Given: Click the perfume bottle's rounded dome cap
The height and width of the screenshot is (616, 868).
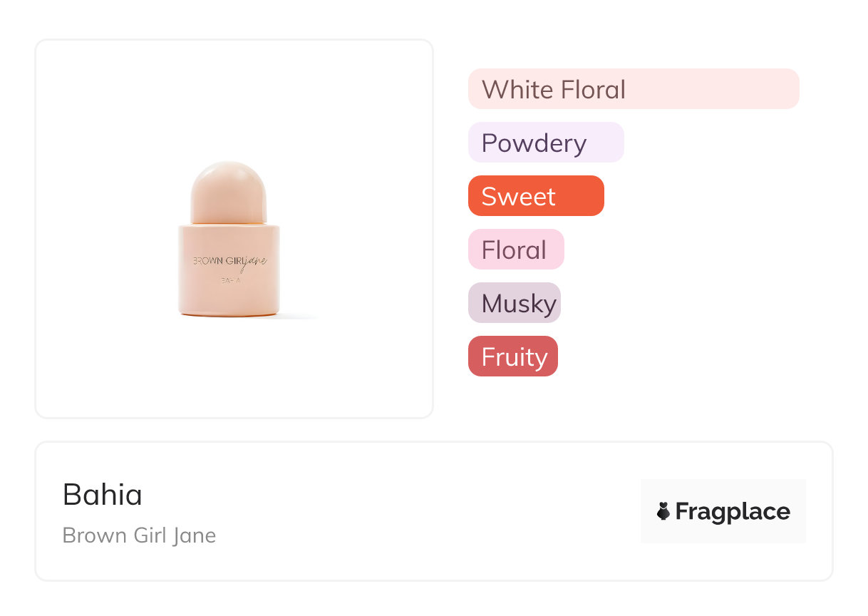Looking at the screenshot, I should (x=228, y=190).
